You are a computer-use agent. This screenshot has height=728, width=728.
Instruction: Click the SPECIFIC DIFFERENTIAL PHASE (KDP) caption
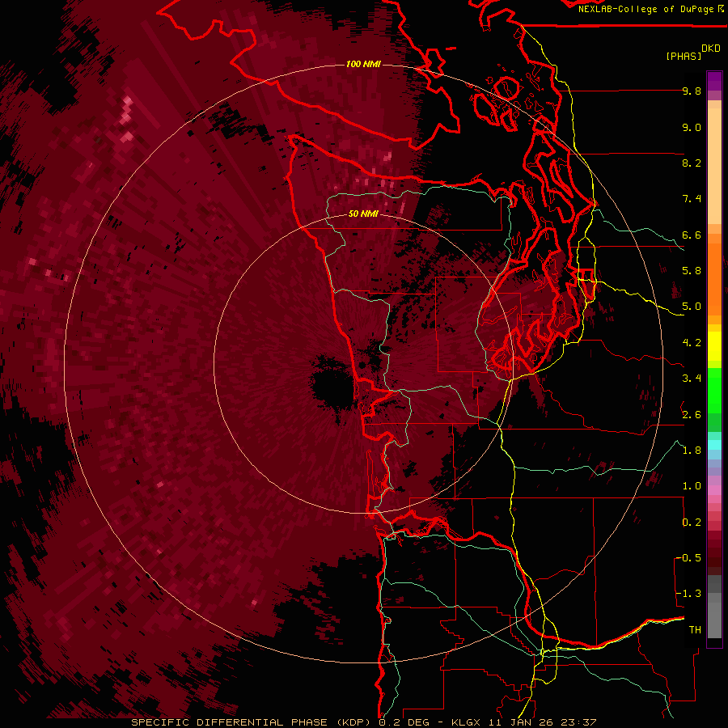click(x=252, y=722)
